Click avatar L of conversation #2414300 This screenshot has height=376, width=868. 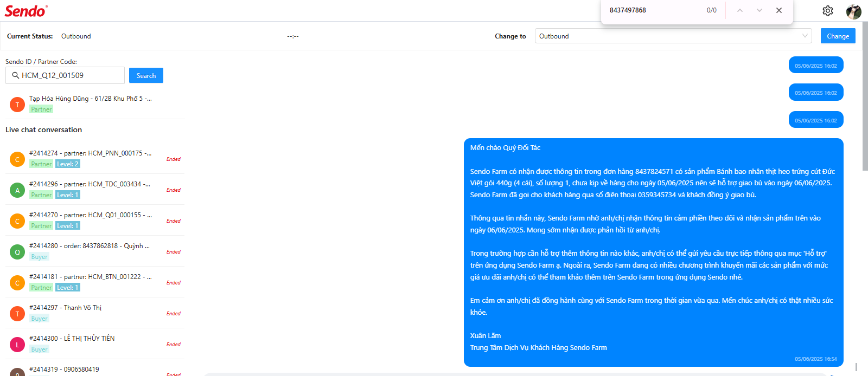[x=17, y=345]
